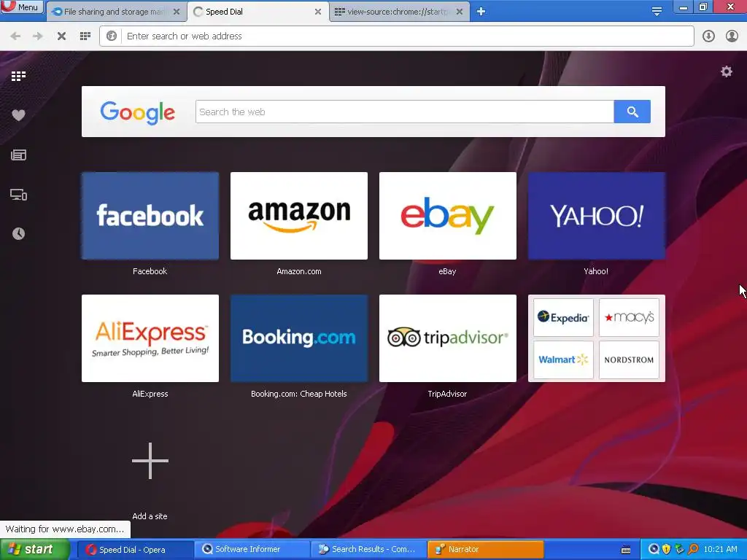Screen dimensions: 747x560
Task: Open the Booking.com speed dial tile
Action: [x=298, y=338]
